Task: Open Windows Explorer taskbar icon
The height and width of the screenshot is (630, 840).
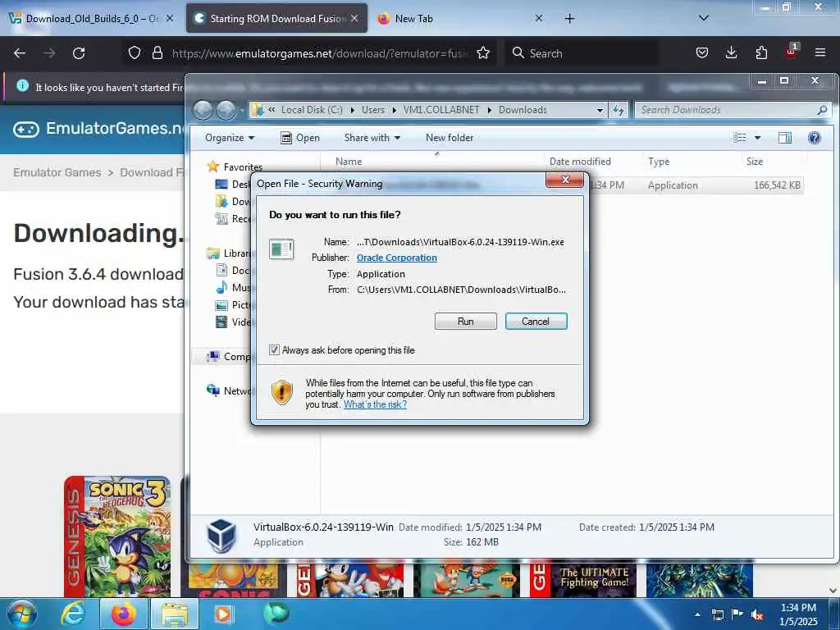Action: coord(174,614)
